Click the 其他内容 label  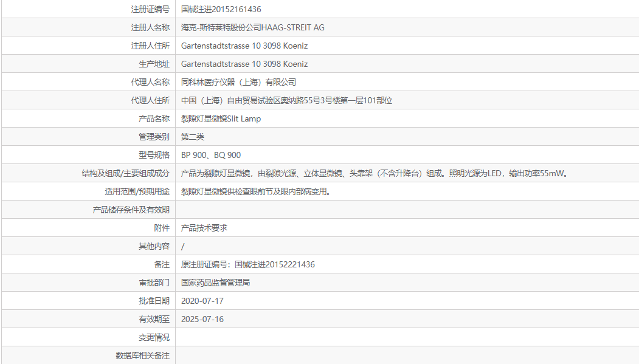(154, 246)
